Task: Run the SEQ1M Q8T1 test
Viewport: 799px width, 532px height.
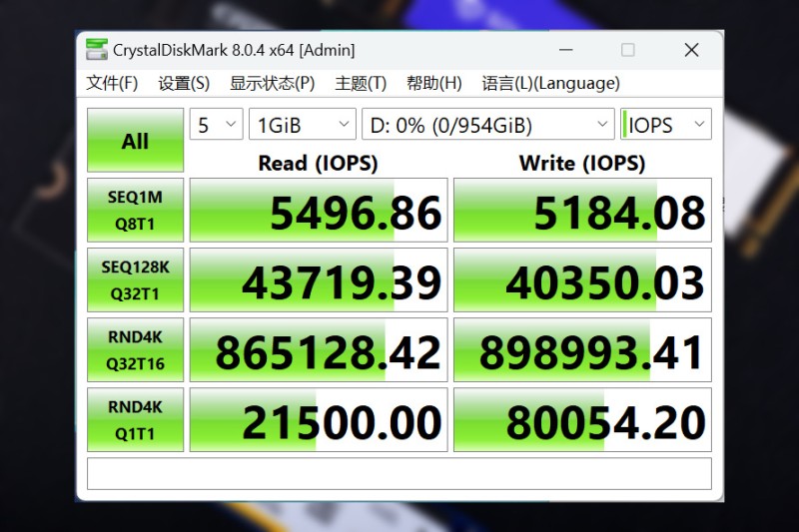Action: (x=135, y=210)
